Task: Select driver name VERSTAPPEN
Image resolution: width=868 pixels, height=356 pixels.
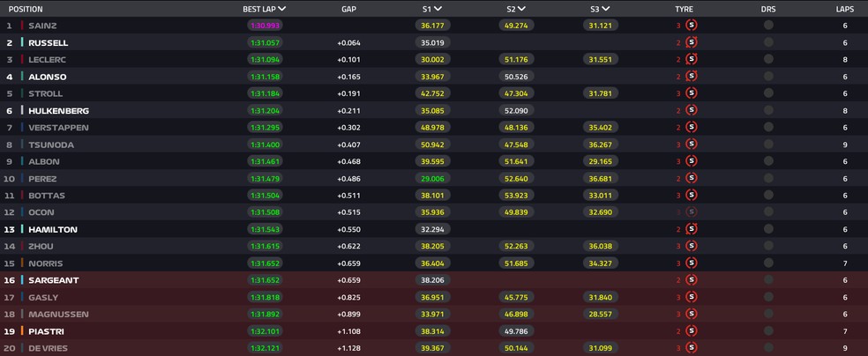Action: click(x=59, y=128)
